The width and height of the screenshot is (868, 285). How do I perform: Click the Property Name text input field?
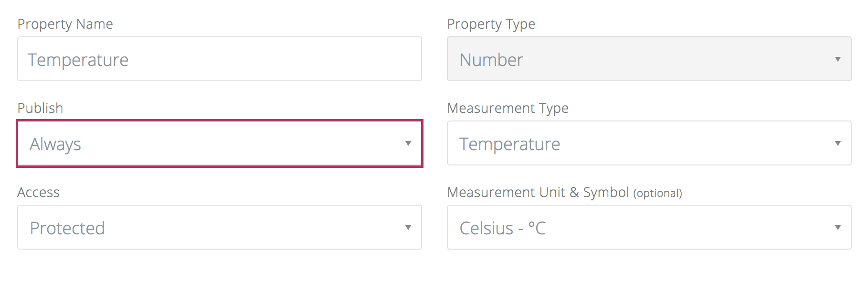(x=220, y=59)
